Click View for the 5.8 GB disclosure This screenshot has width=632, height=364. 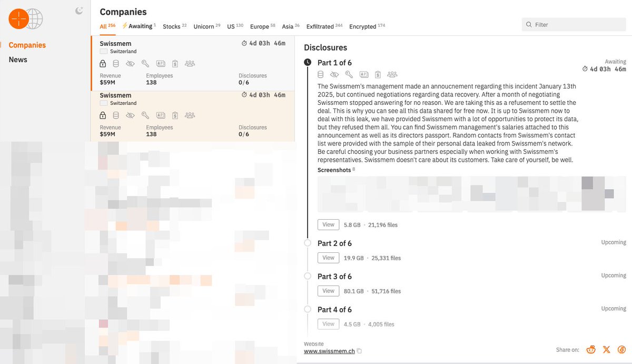(x=328, y=224)
